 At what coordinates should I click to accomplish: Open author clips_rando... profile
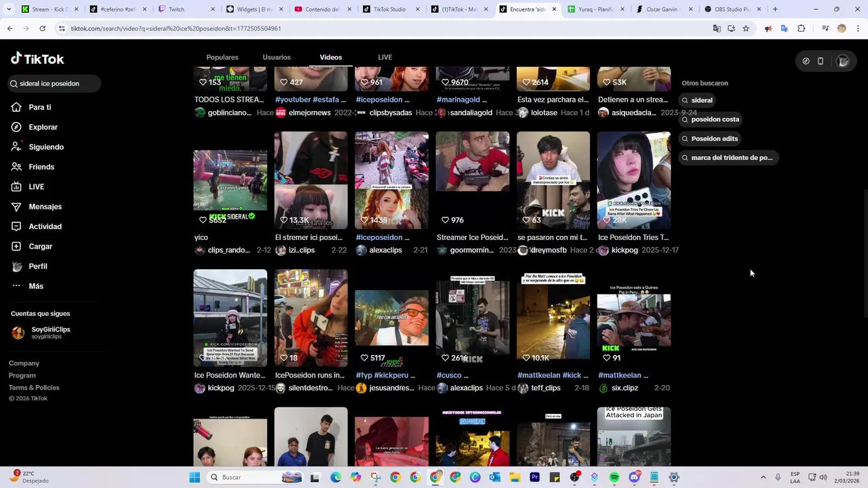[229, 250]
